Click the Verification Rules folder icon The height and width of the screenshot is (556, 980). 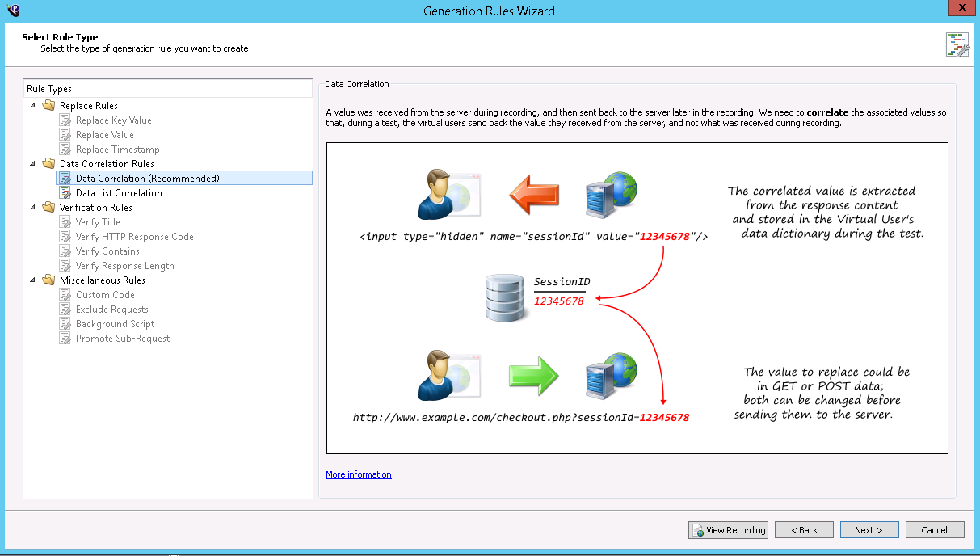point(48,208)
